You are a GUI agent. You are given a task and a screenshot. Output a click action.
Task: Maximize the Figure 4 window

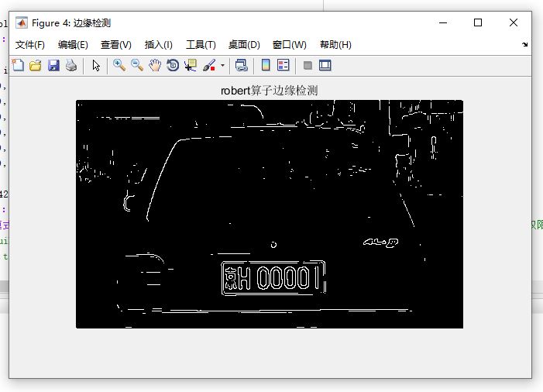pos(478,22)
